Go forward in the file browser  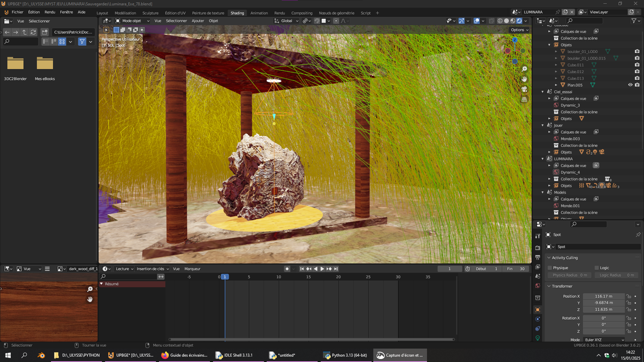pos(16,32)
